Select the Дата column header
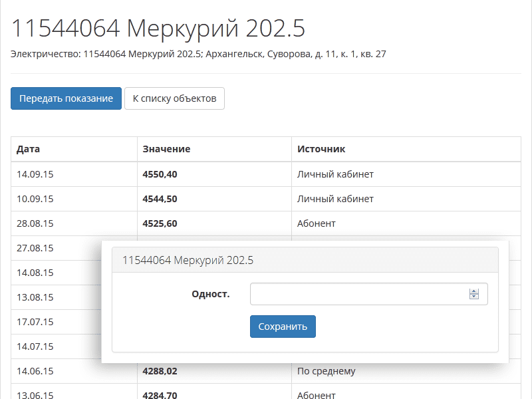532x399 pixels. pos(28,149)
